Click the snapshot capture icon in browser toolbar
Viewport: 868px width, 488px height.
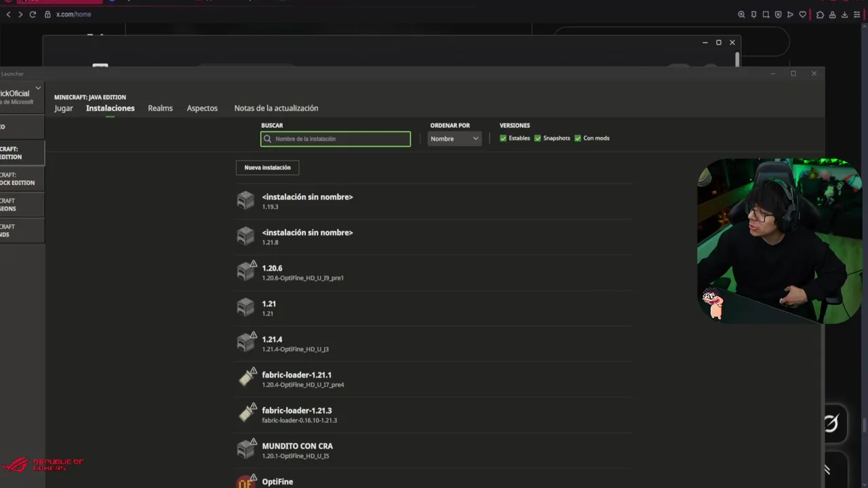(x=766, y=14)
